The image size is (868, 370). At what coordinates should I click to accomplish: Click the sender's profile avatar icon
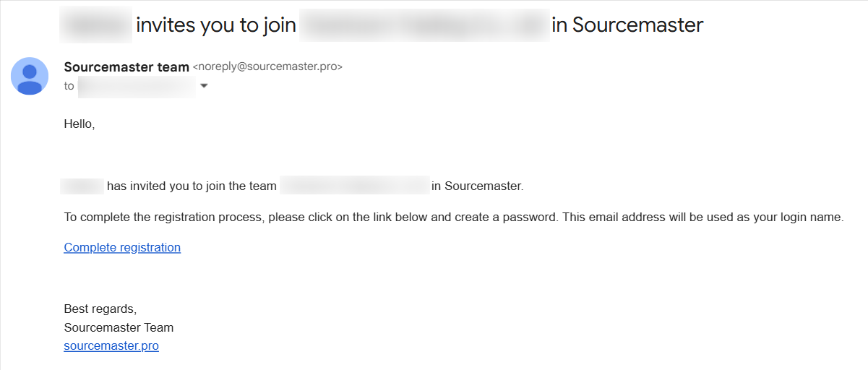pyautogui.click(x=30, y=76)
